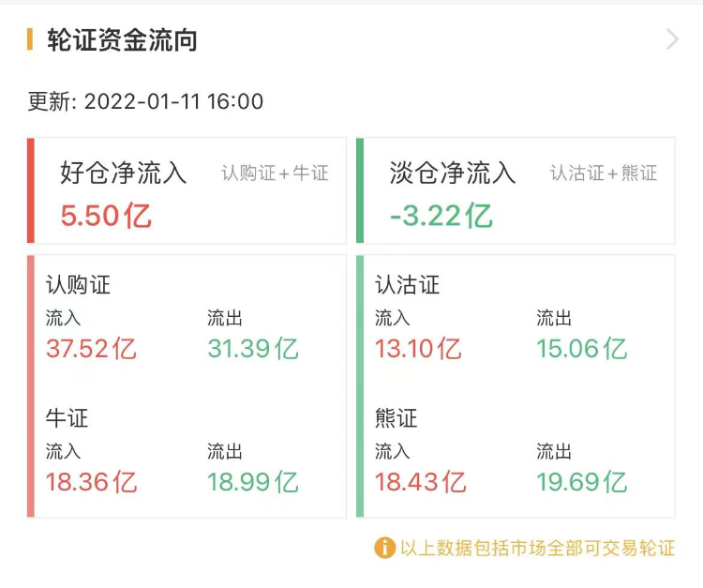The width and height of the screenshot is (703, 588).
Task: Click 认沽证 inflow value 13.10亿
Action: point(418,349)
